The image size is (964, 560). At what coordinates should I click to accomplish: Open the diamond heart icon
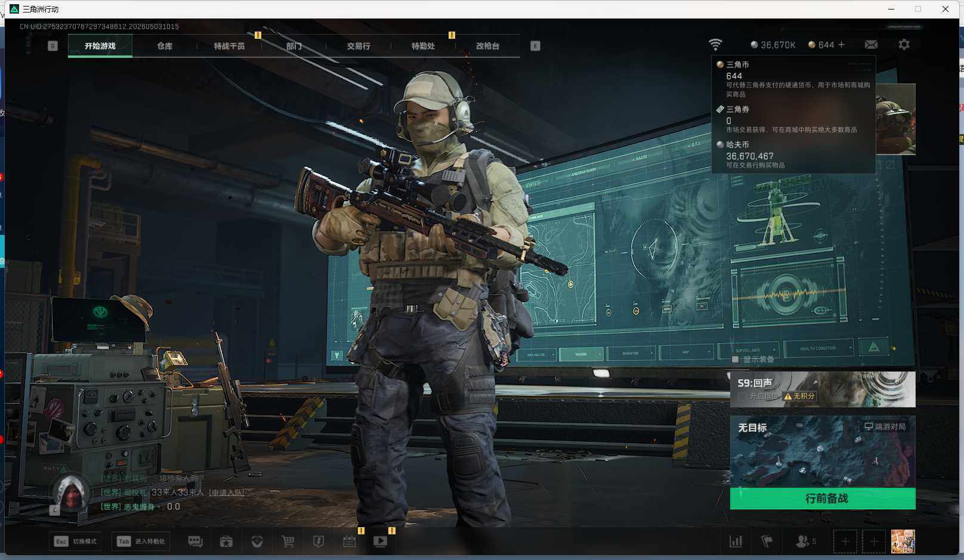[x=257, y=542]
